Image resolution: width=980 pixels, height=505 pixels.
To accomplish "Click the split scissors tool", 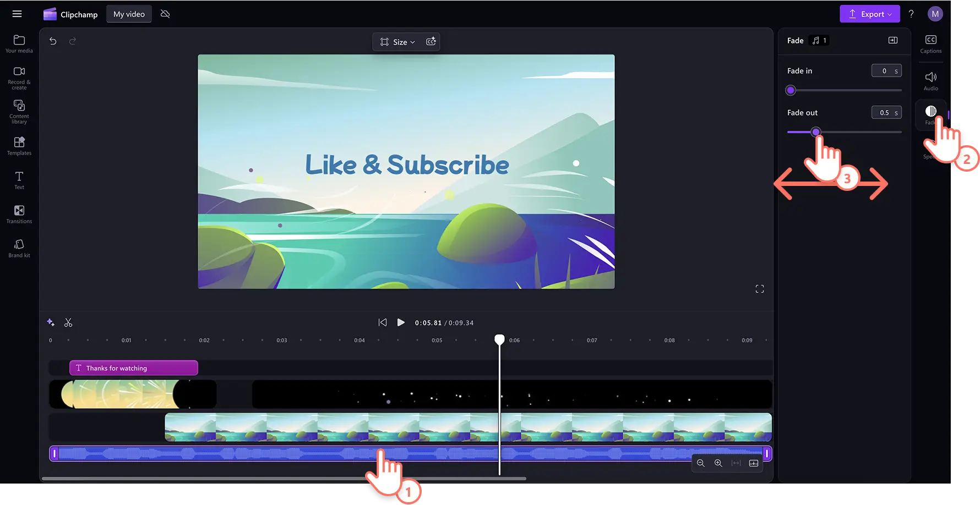I will click(x=68, y=322).
